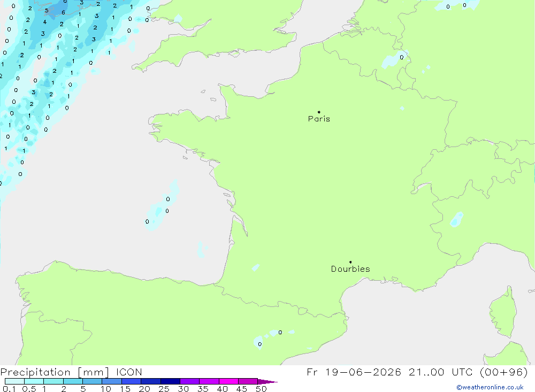Click the 10 legend value

[x=106, y=389]
